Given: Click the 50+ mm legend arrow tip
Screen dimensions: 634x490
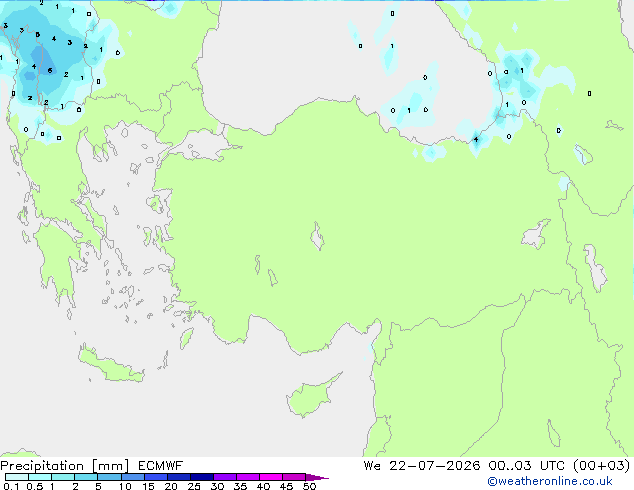Looking at the screenshot, I should point(317,477).
